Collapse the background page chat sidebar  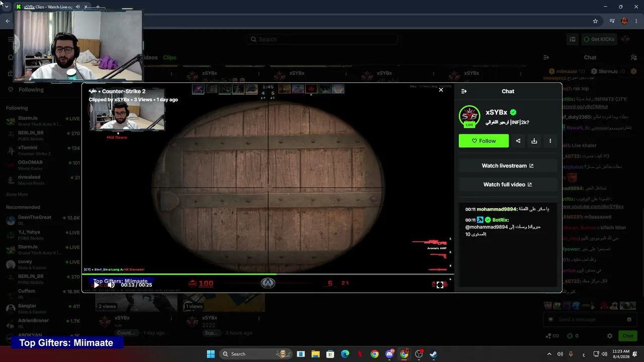546,57
